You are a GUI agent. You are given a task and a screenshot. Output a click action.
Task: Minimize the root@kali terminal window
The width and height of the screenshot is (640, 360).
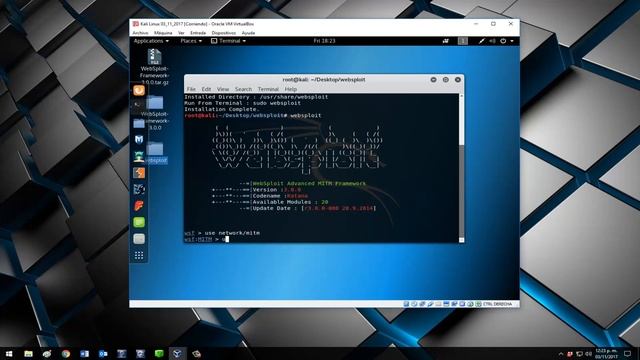(x=433, y=80)
